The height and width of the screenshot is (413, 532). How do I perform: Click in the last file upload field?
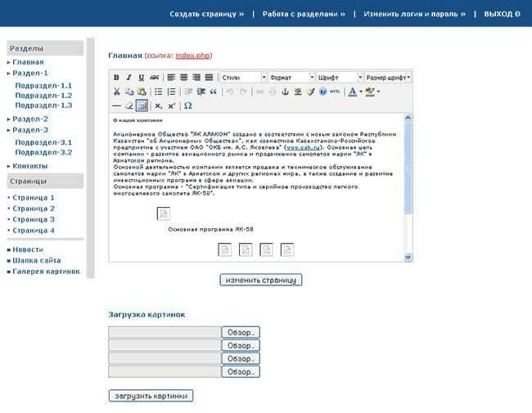[165, 371]
